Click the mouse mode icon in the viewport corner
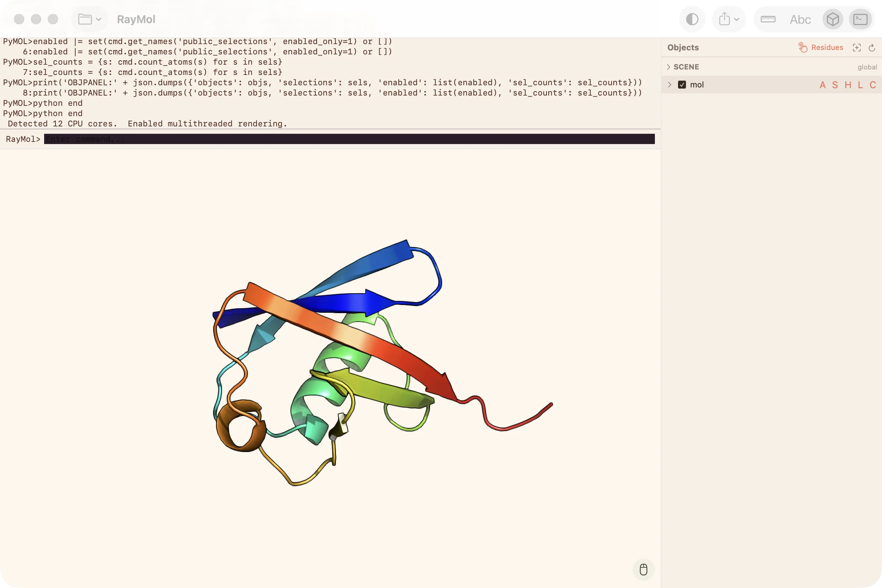882x588 pixels. [x=643, y=569]
